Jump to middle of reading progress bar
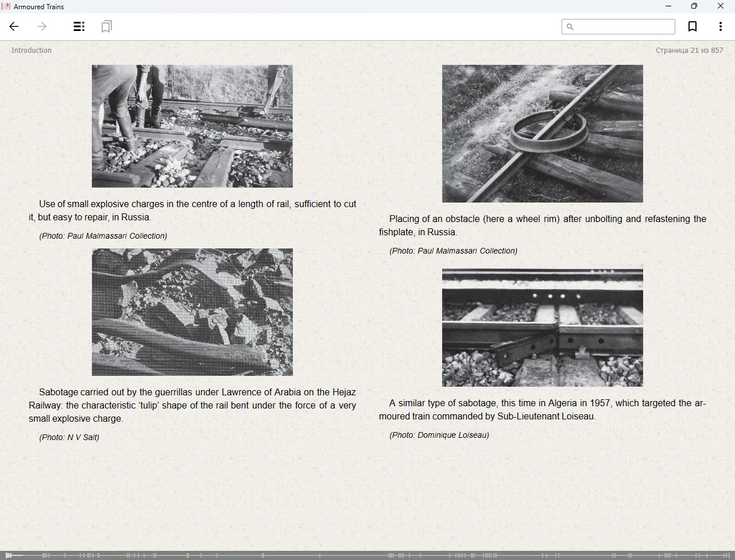This screenshot has width=735, height=560. [x=367, y=555]
